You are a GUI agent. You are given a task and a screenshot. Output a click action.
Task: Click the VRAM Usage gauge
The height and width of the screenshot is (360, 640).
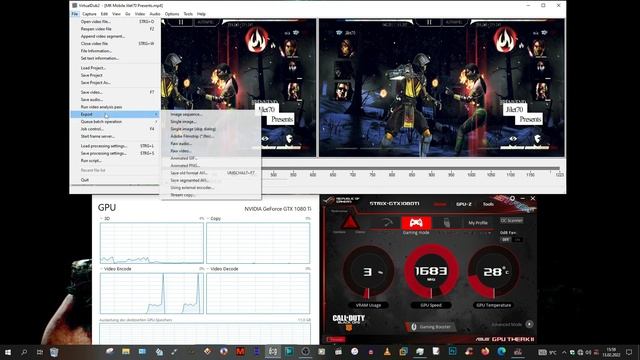click(x=369, y=272)
